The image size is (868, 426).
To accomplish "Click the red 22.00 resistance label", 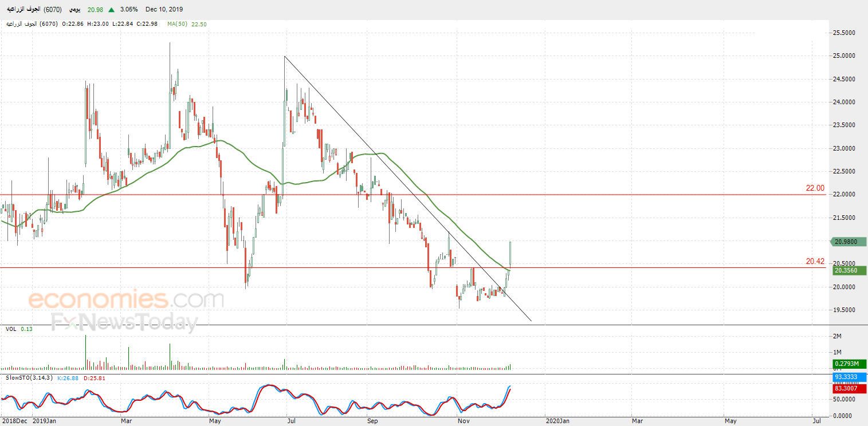I will 815,188.
